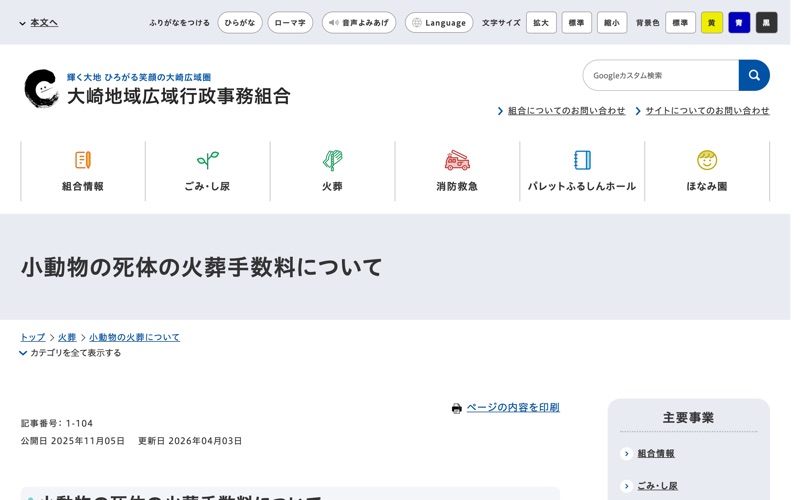Select the ごみ・し尿 menu label
Viewport: 800px width, 500px height.
click(207, 187)
